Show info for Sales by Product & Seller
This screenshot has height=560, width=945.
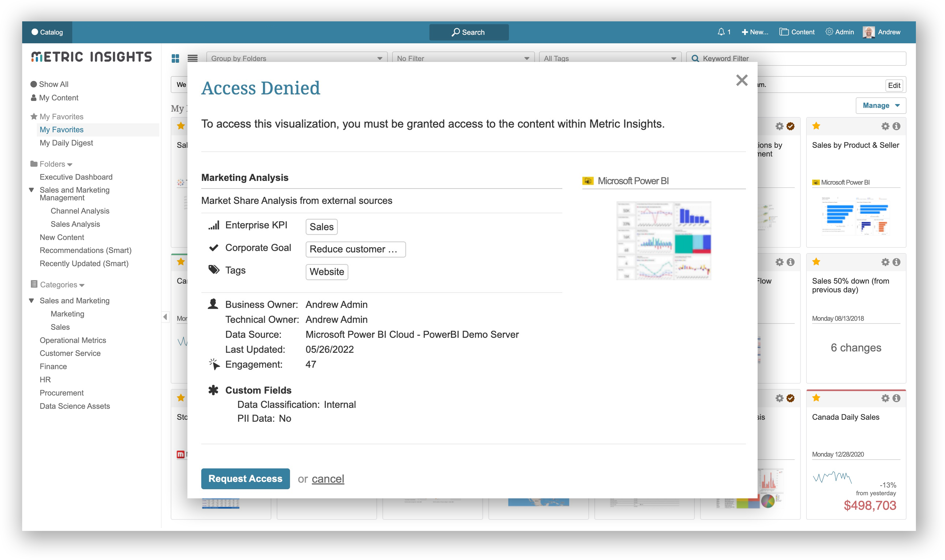click(x=897, y=126)
